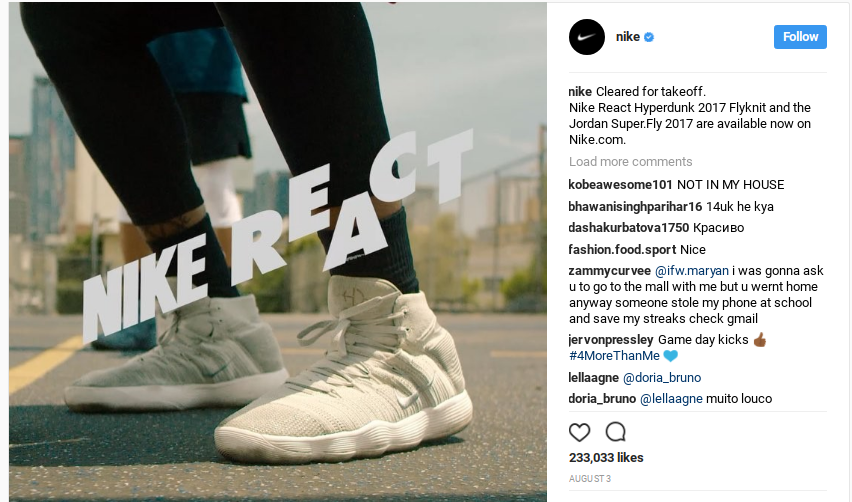
Task: Open the Nike swoosh profile picture
Action: (x=587, y=37)
